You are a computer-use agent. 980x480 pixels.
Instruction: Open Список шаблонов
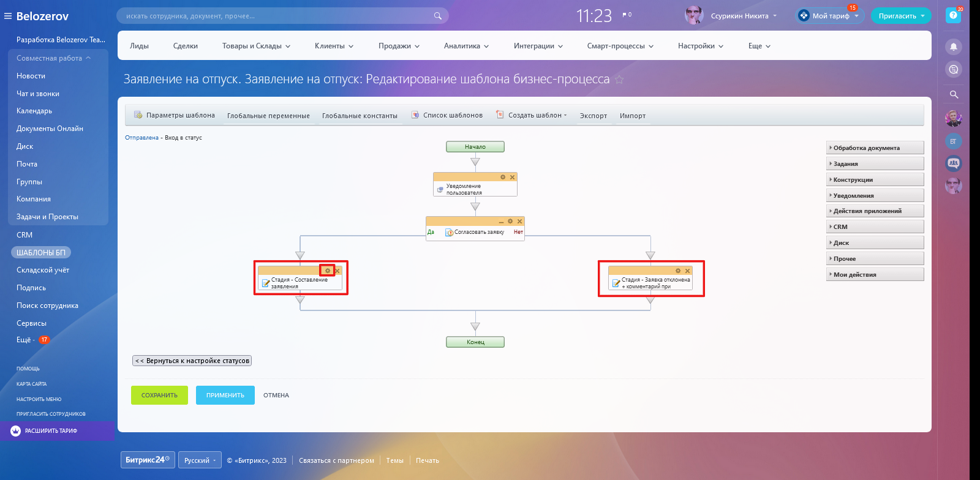(447, 115)
